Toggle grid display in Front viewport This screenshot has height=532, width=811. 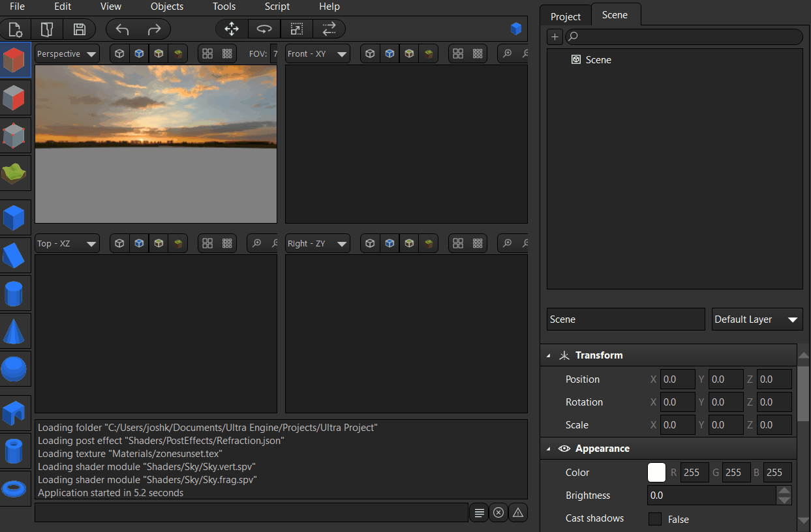458,54
